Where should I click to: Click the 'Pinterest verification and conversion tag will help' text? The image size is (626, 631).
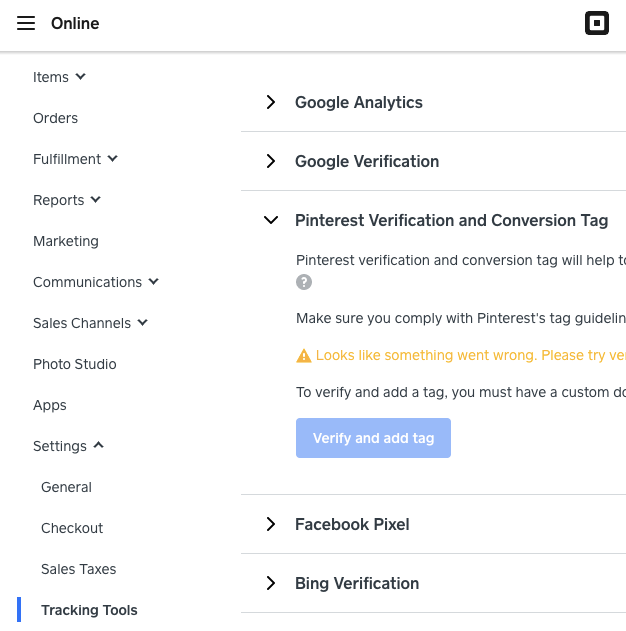461,260
